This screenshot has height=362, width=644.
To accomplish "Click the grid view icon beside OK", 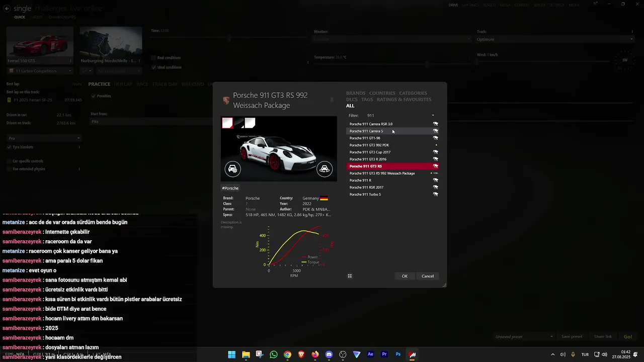I will 350,276.
